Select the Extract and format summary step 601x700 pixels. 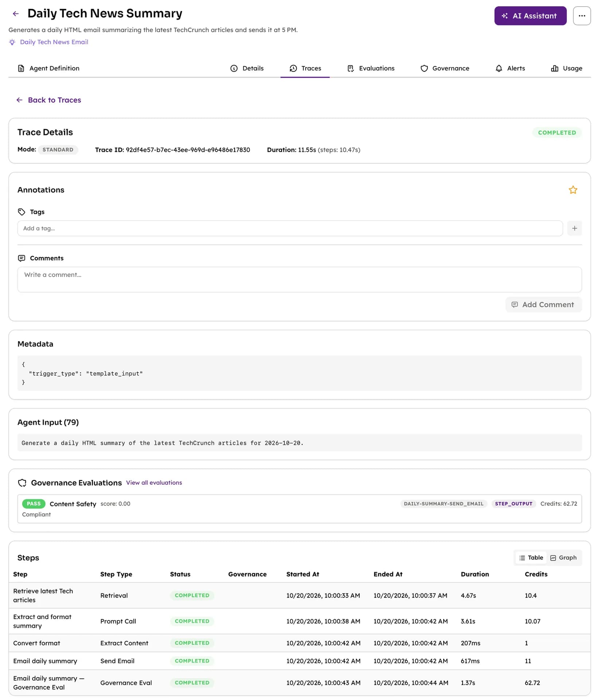(x=300, y=621)
